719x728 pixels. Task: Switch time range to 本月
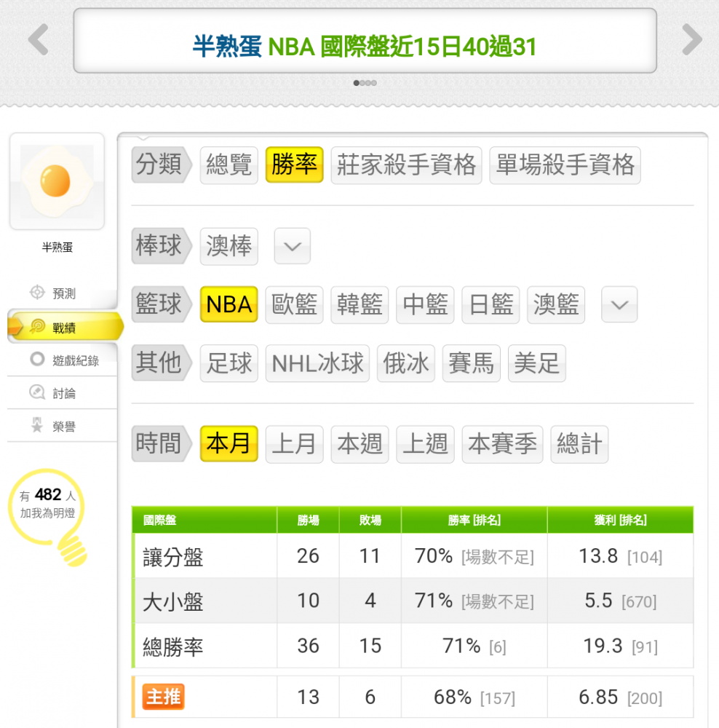pos(229,444)
